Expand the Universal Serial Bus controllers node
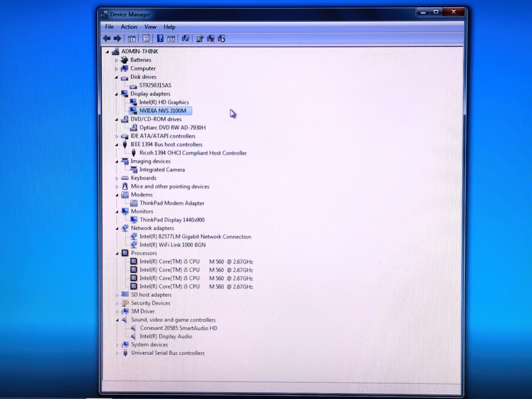This screenshot has width=532, height=399. (117, 353)
